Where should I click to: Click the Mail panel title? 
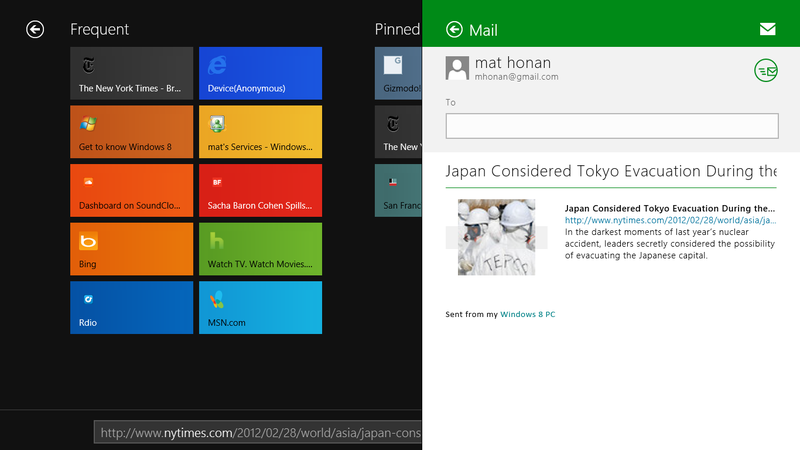coord(483,31)
